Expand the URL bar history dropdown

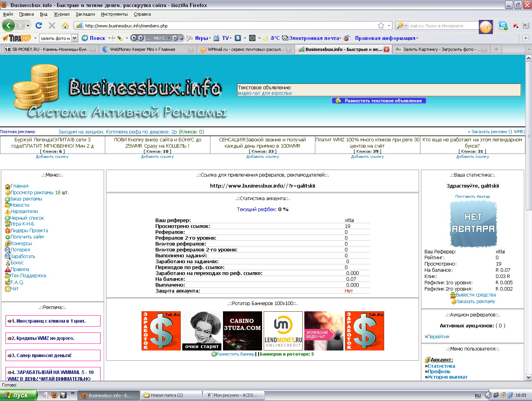389,25
